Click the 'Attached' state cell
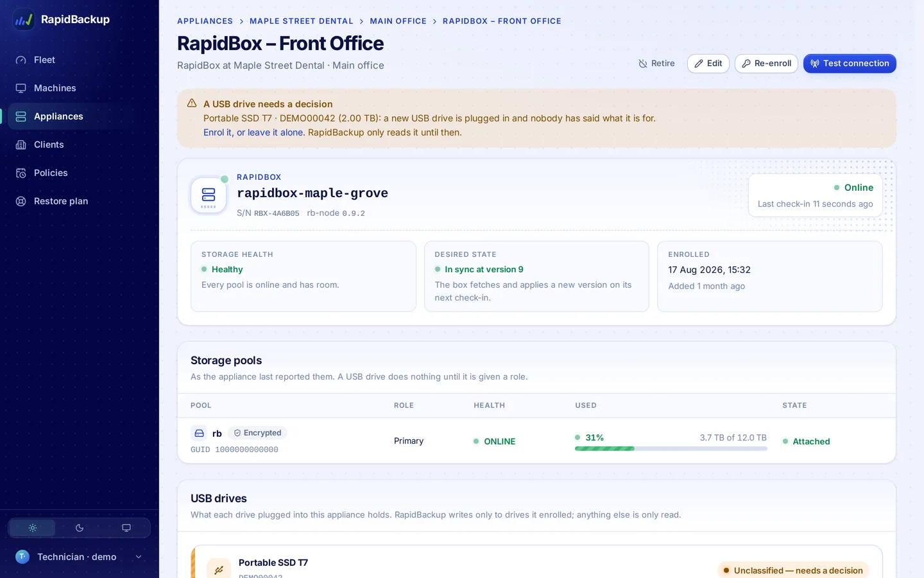The height and width of the screenshot is (578, 924). (806, 441)
